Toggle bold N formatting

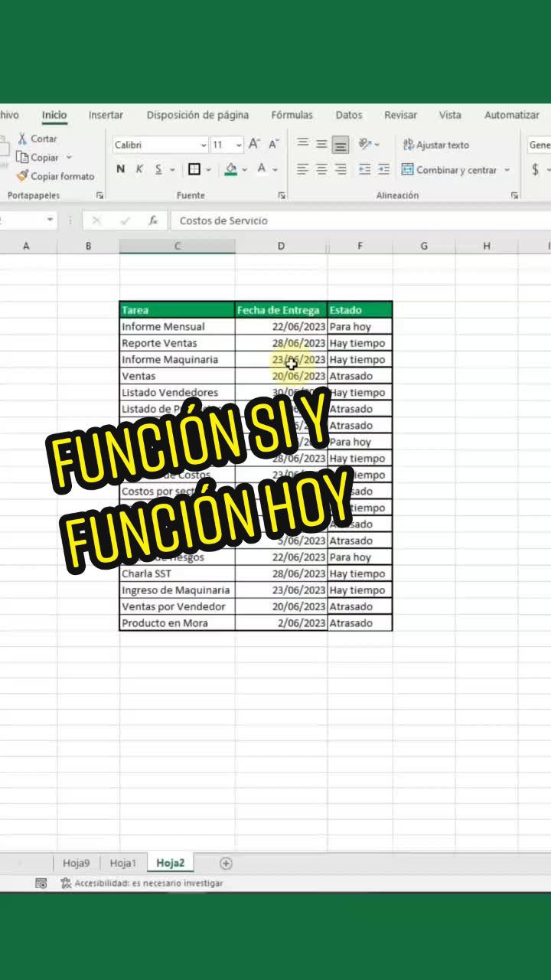click(x=120, y=169)
